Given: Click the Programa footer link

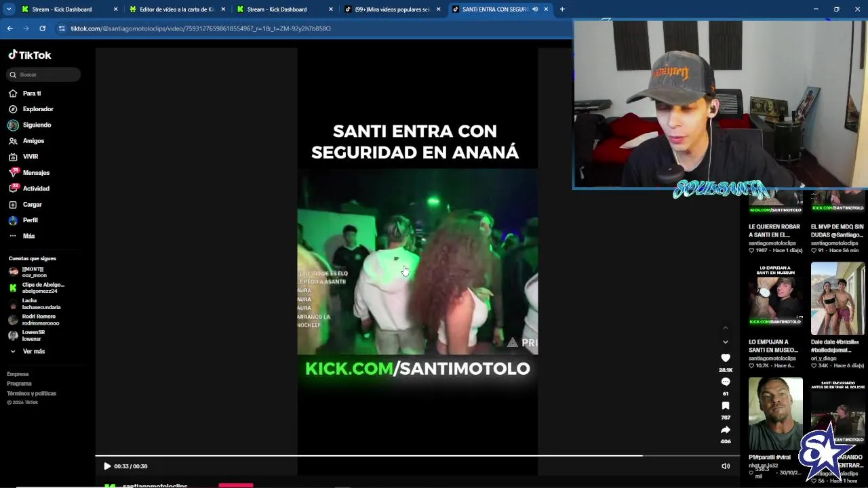Looking at the screenshot, I should (x=19, y=384).
